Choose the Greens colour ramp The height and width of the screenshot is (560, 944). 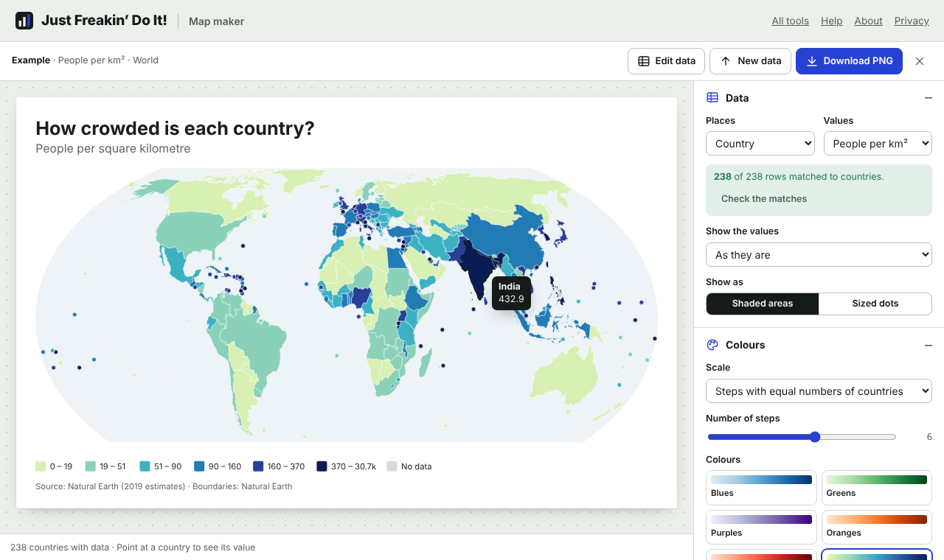click(x=877, y=488)
